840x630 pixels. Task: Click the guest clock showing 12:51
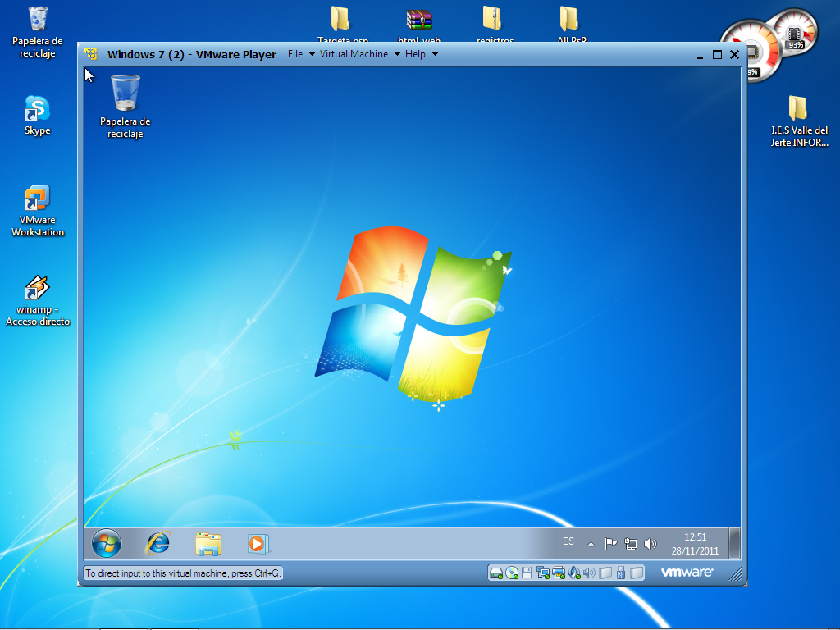tap(695, 543)
